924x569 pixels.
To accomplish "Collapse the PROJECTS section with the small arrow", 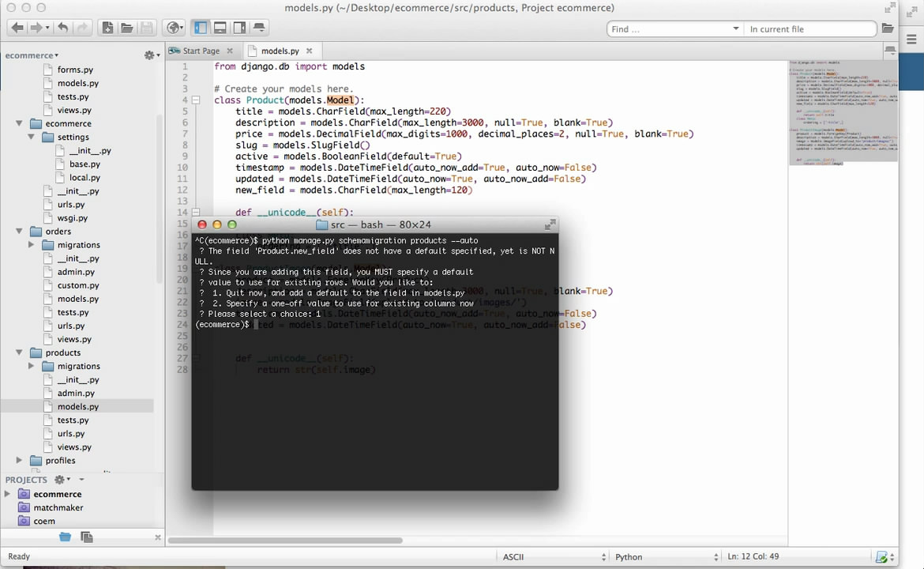I will [81, 480].
